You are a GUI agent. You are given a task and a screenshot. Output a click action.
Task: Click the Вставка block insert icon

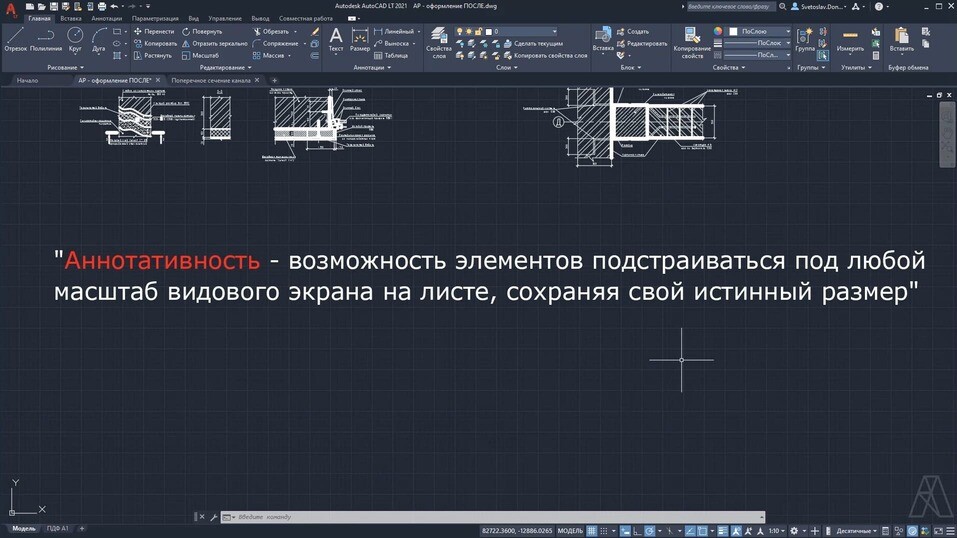pos(603,40)
